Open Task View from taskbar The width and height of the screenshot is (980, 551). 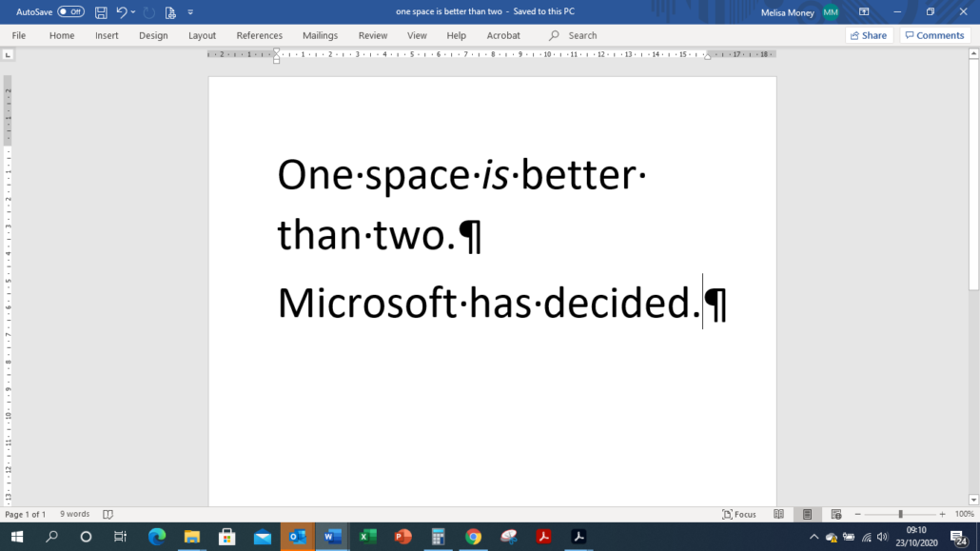point(120,537)
